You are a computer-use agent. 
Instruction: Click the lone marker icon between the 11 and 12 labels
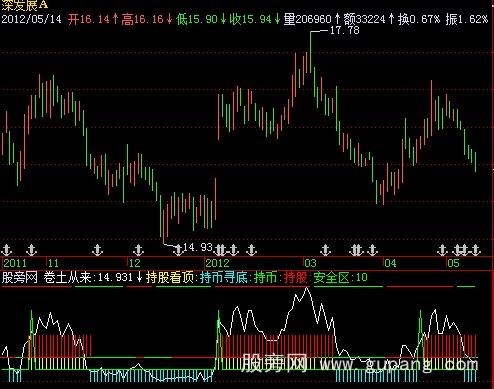pos(98,250)
